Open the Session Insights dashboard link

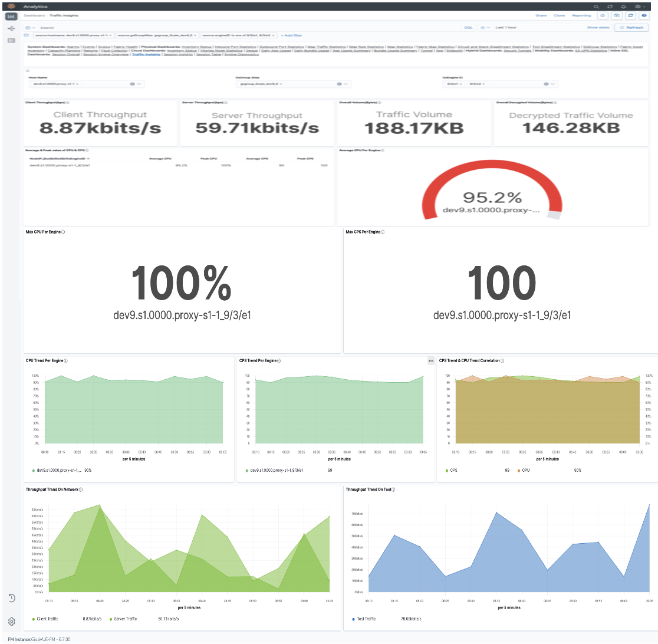coord(178,54)
